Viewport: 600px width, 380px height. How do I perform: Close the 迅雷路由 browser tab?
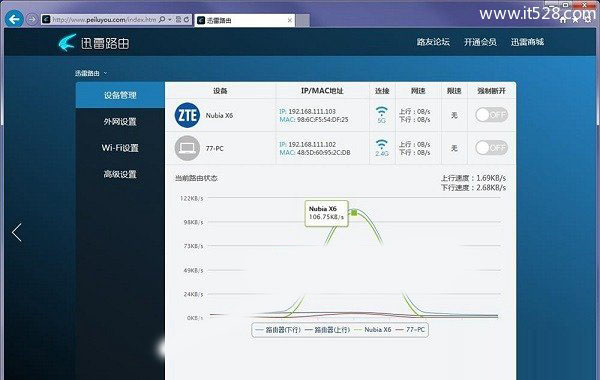coord(290,20)
